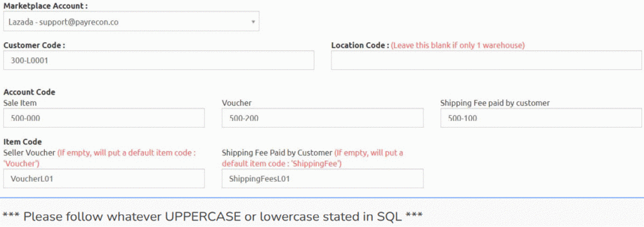Click the UPPERCASE or lowercase SQL notice

[213, 216]
